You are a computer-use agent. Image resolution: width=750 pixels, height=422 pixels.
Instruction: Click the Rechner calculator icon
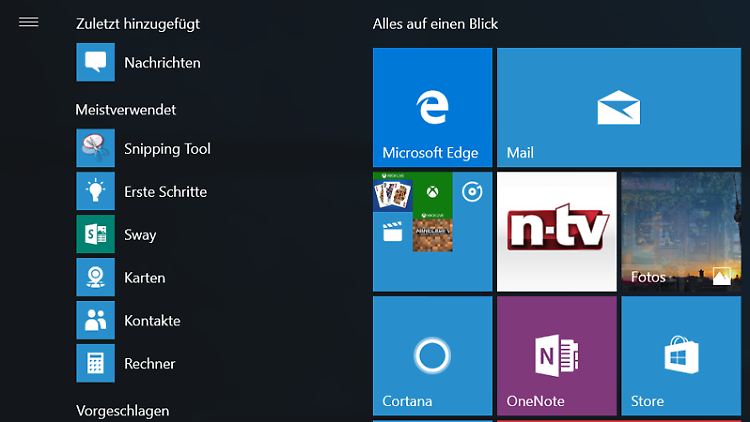pos(96,363)
